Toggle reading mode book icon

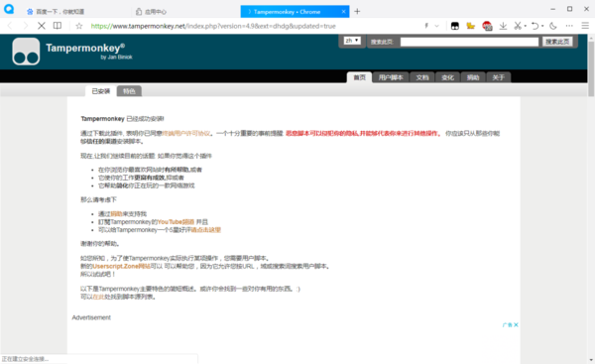tap(58, 26)
